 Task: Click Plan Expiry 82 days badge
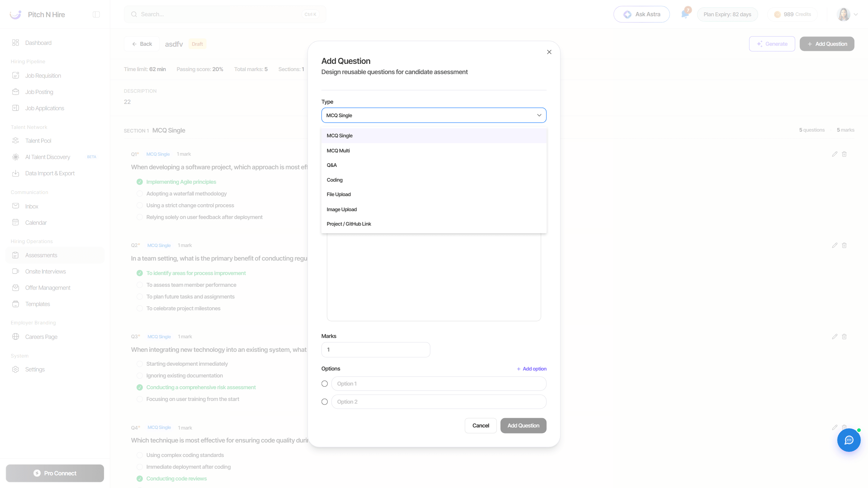[727, 14]
